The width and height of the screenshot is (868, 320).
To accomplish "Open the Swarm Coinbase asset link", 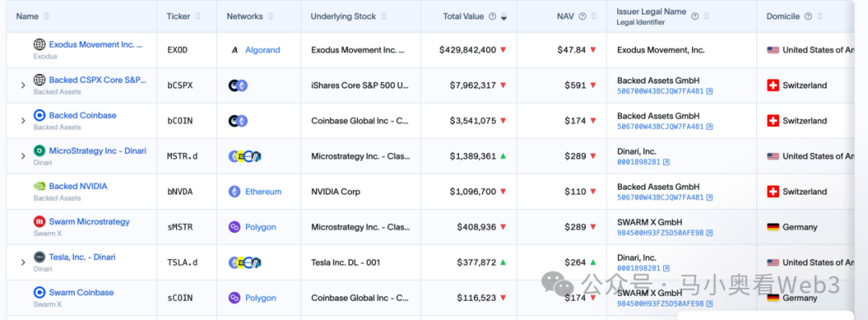I will (81, 293).
